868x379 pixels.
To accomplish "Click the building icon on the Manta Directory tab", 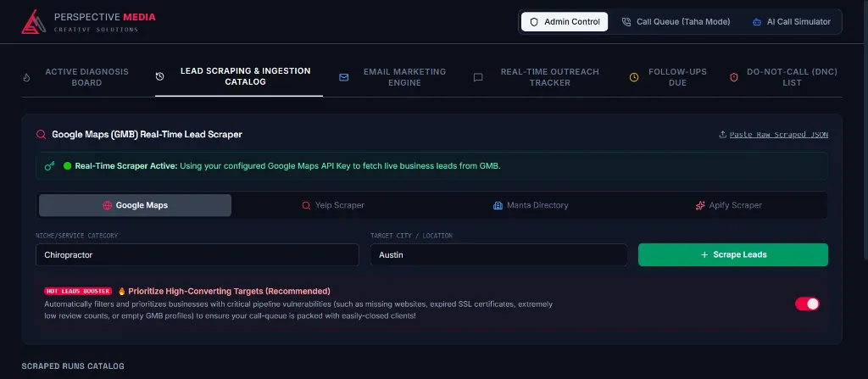I will click(498, 205).
